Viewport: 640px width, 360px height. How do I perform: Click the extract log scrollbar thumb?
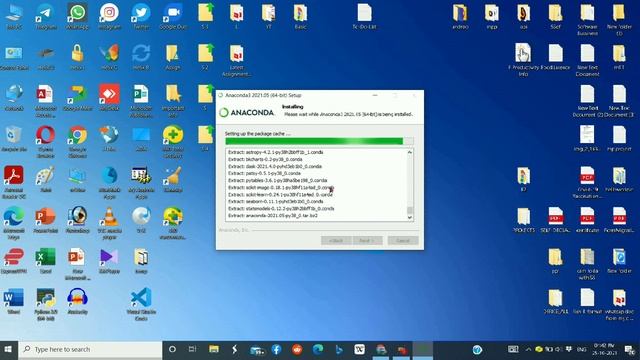click(x=410, y=211)
